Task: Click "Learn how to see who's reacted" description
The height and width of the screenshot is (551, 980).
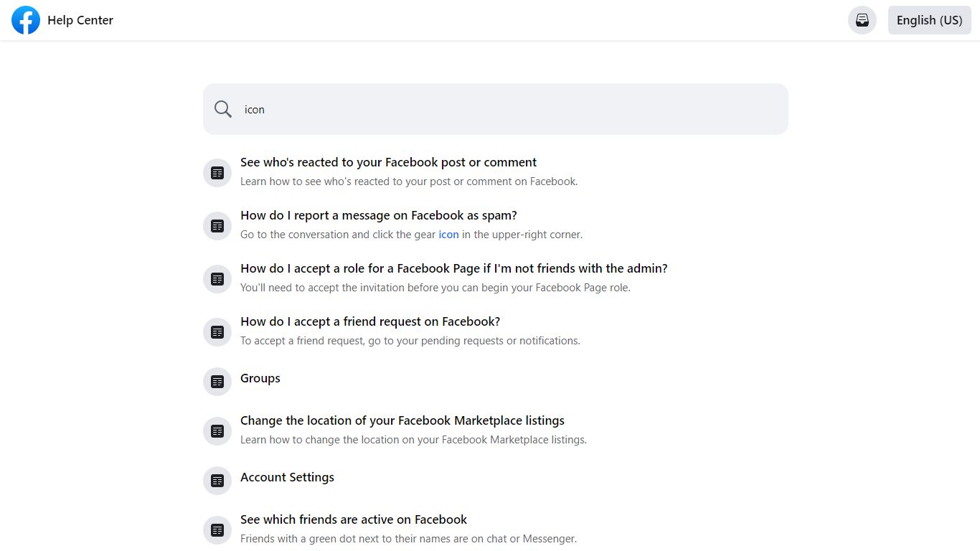Action: pos(409,182)
